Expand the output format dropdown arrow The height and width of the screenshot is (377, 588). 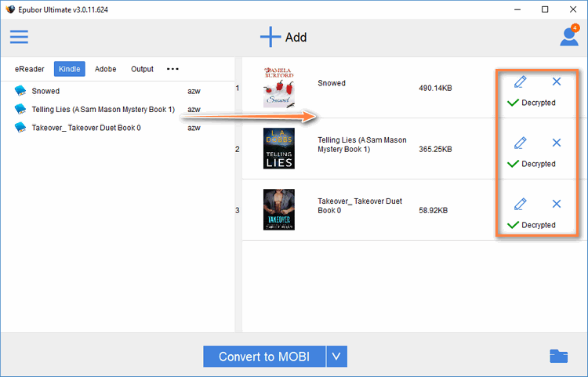pos(337,357)
